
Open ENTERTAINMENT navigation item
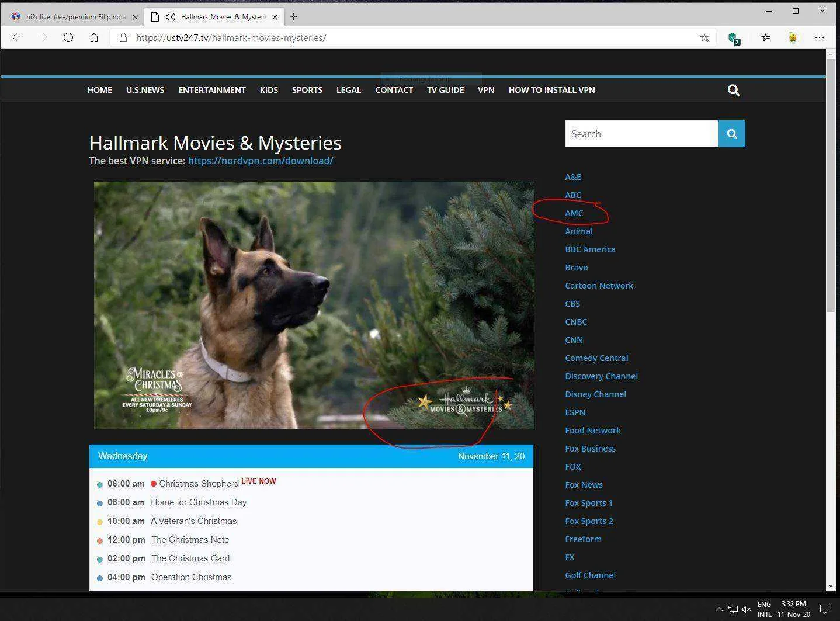pyautogui.click(x=212, y=90)
